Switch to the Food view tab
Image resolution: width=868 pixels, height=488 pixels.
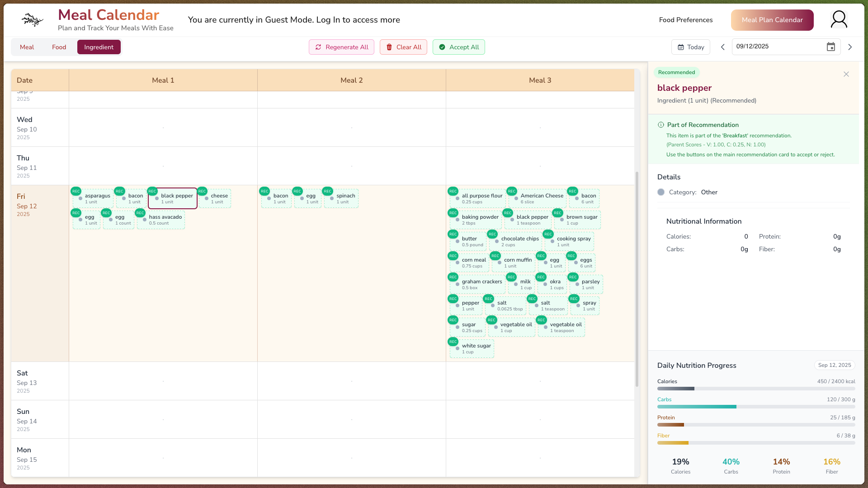(x=59, y=47)
